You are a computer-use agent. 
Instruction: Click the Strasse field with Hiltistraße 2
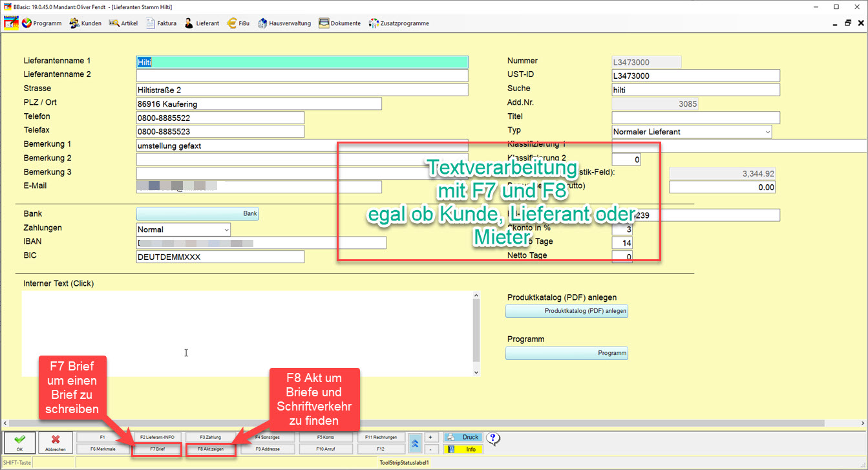pyautogui.click(x=302, y=90)
